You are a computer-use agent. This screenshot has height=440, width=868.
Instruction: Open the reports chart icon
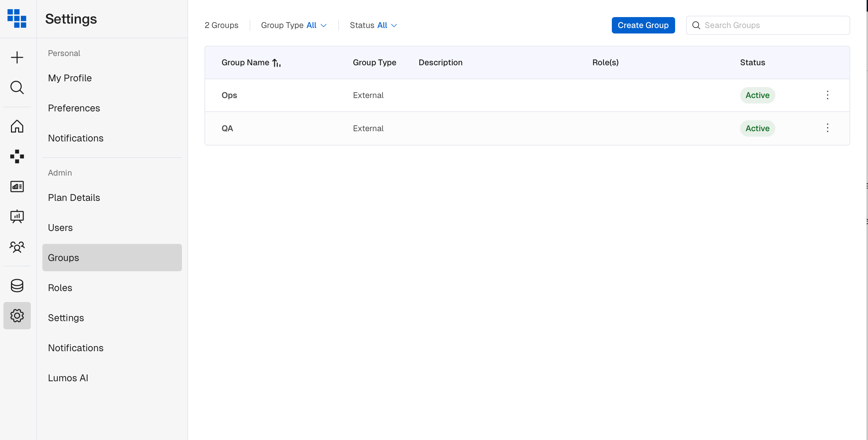coord(17,187)
